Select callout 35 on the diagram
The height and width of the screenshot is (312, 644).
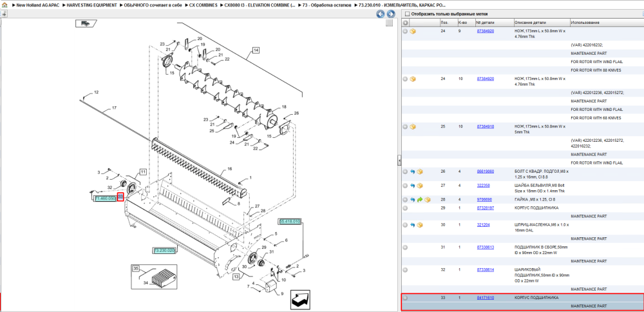click(136, 269)
